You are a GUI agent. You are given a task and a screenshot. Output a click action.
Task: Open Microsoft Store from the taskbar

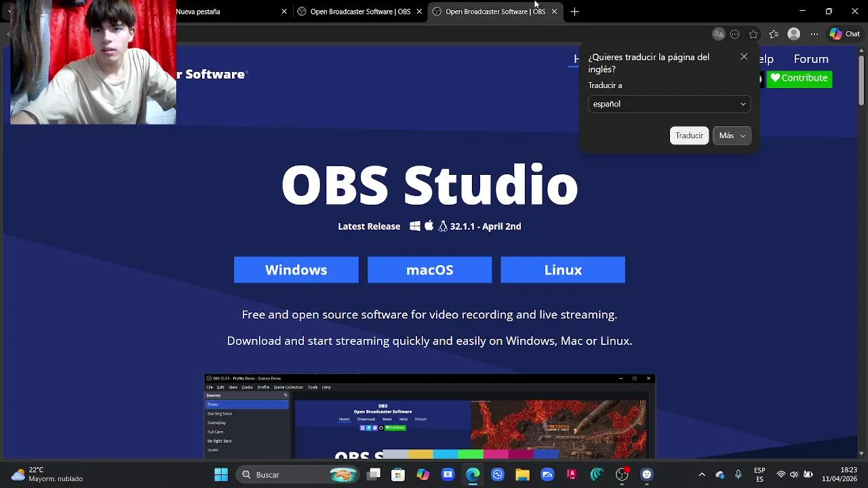[x=398, y=474]
